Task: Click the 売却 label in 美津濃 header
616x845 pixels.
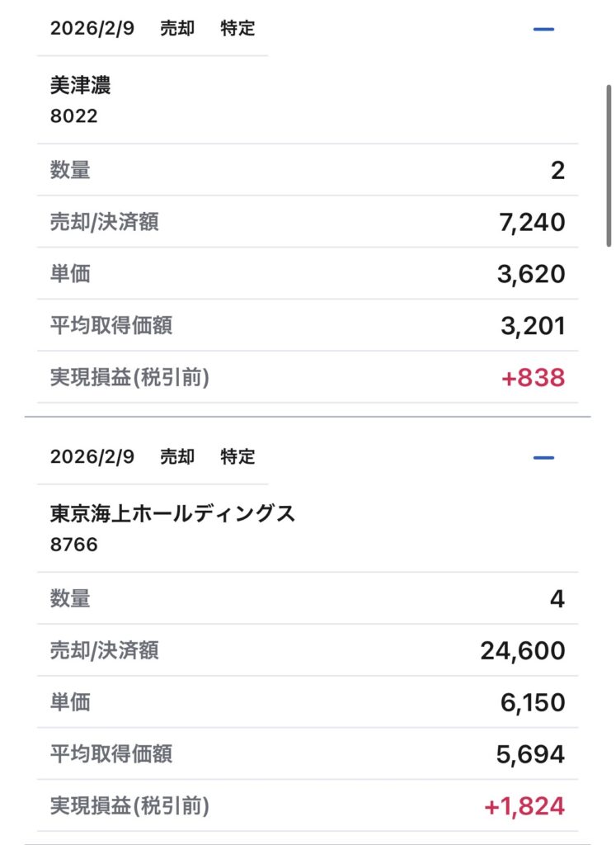Action: tap(177, 29)
